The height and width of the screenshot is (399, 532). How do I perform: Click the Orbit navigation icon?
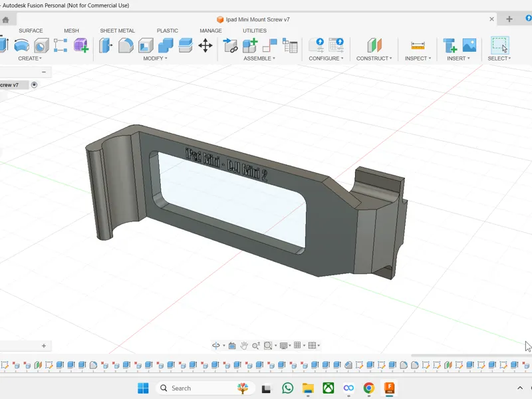click(215, 345)
